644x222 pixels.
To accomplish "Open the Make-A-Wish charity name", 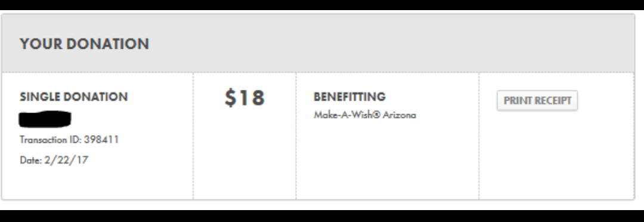I will [365, 115].
